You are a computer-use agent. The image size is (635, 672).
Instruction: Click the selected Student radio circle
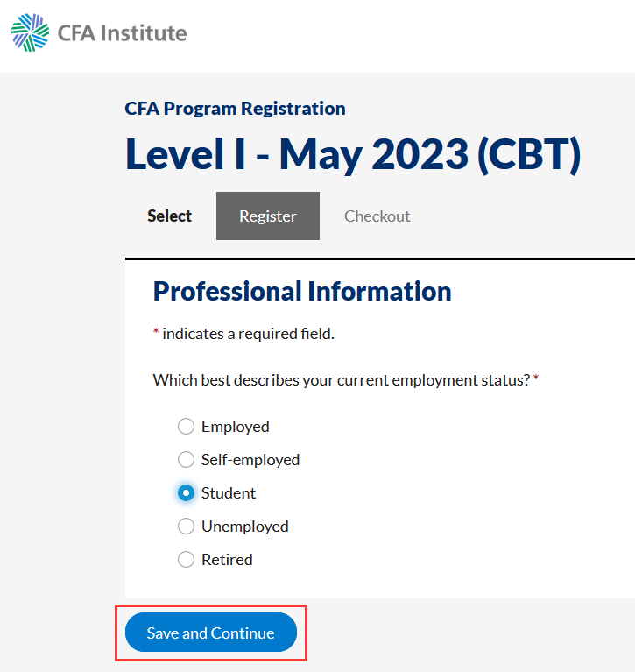[x=186, y=493]
